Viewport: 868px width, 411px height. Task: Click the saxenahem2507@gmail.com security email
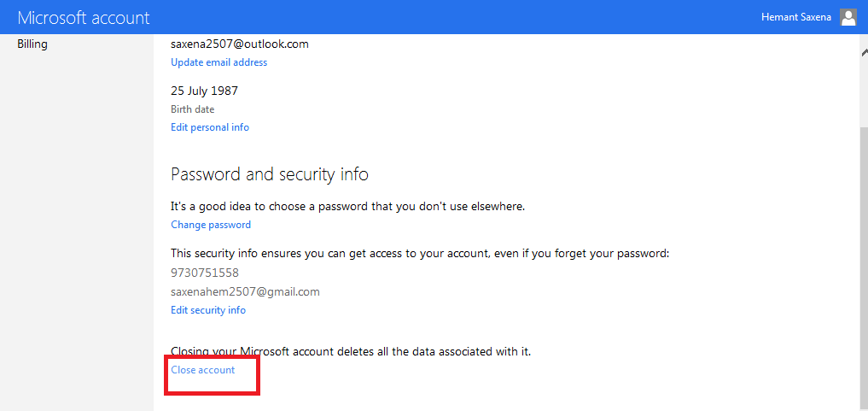point(245,291)
